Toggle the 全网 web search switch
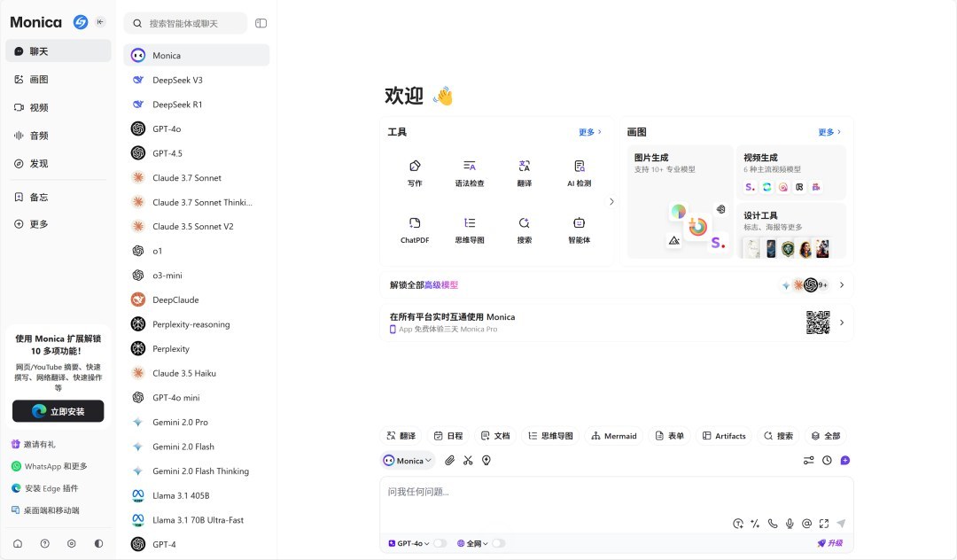 coord(499,543)
